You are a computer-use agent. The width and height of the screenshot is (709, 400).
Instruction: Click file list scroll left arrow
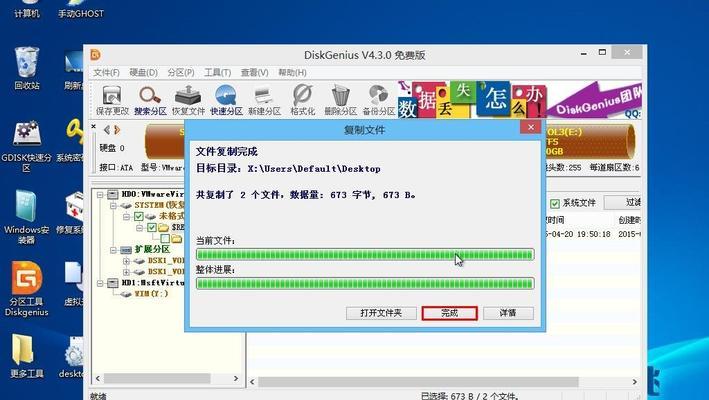[252, 382]
